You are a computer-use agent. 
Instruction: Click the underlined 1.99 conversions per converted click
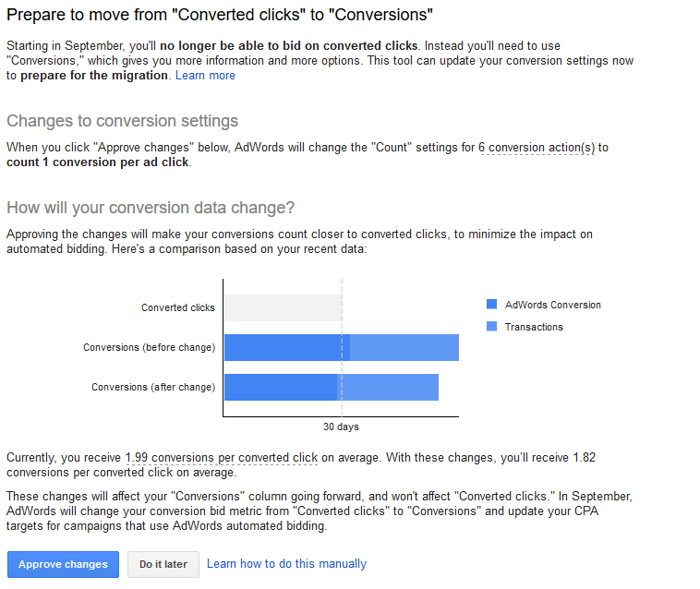(222, 458)
